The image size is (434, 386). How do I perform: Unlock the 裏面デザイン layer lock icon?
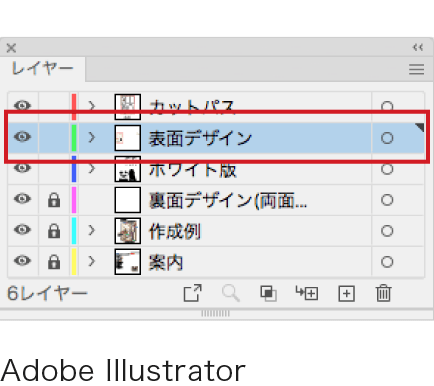pyautogui.click(x=54, y=200)
